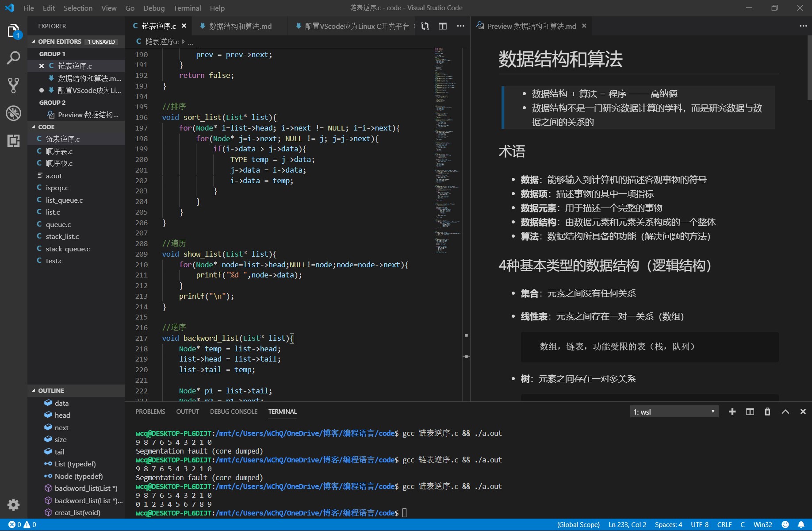
Task: Open the File menu
Action: [x=28, y=8]
